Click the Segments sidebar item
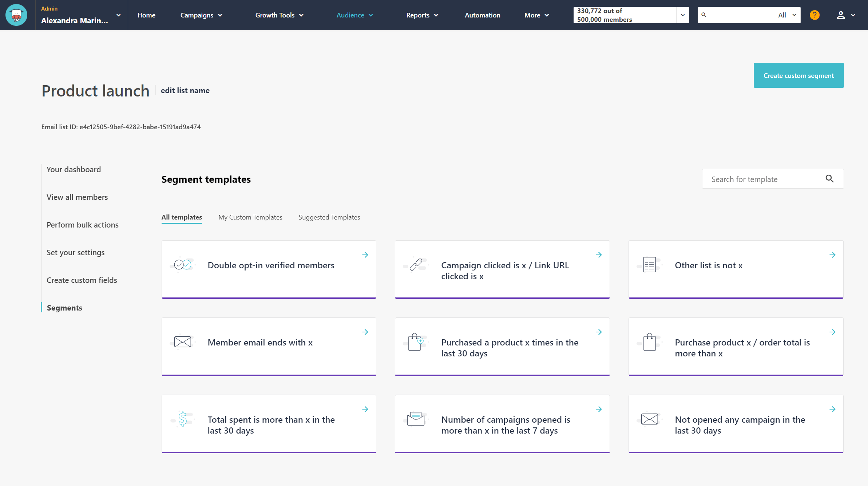 (64, 307)
